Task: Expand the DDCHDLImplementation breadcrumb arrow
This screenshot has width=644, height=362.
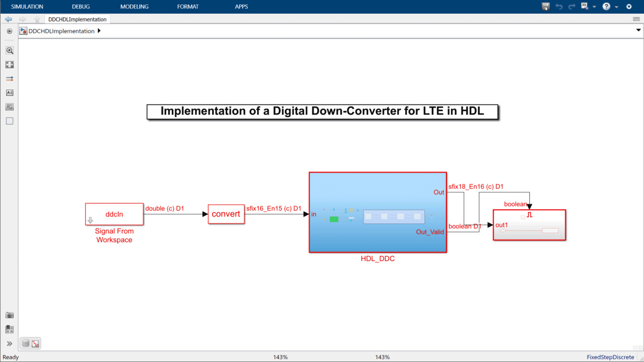Action: tap(99, 31)
